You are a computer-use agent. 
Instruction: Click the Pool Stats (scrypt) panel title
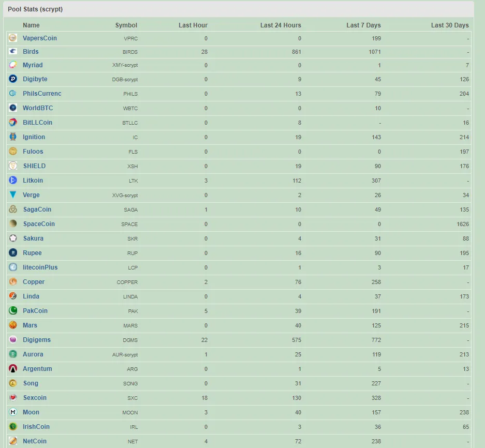(x=35, y=9)
